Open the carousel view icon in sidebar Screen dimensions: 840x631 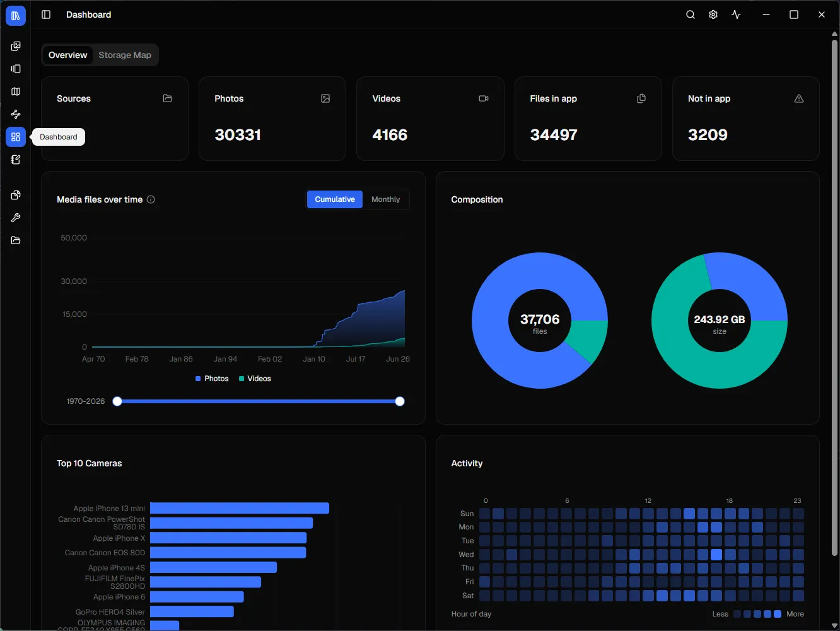pyautogui.click(x=16, y=69)
